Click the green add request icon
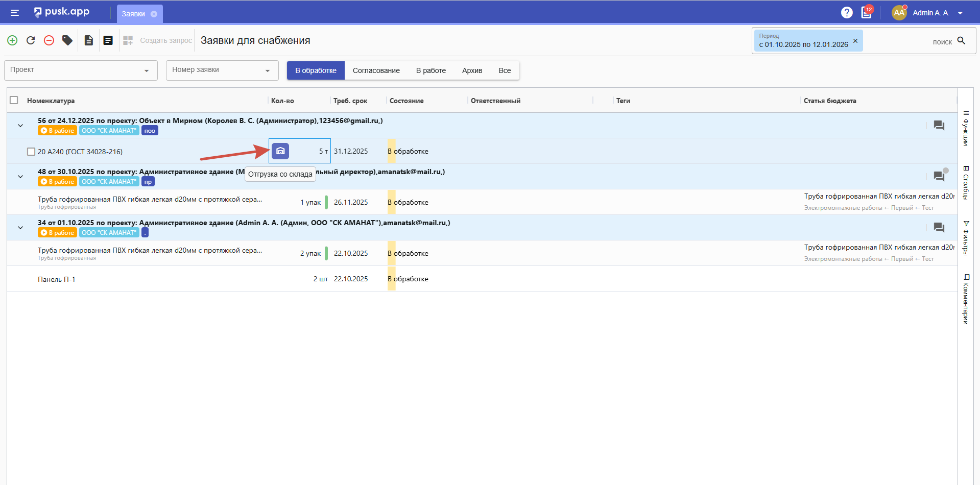Viewport: 980px width, 485px height. coord(12,40)
